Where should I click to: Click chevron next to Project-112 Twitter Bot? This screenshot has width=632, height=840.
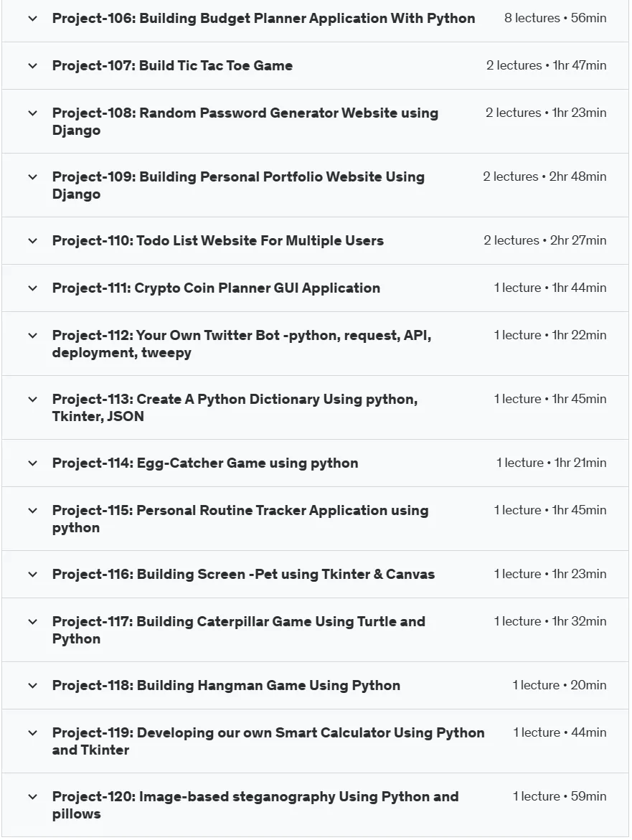[33, 336]
